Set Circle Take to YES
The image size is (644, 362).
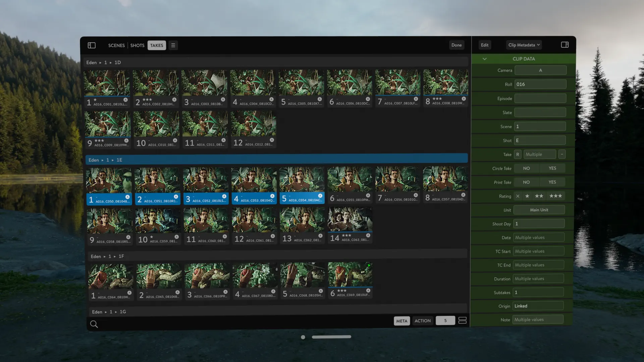552,168
